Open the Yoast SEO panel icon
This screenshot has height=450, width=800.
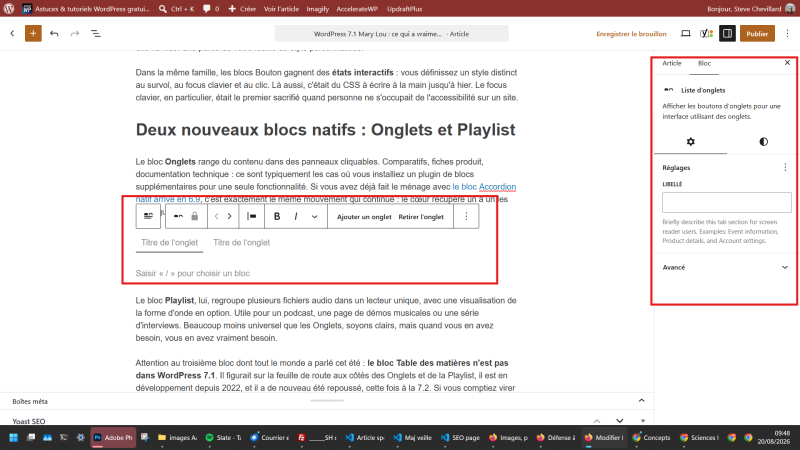click(706, 34)
